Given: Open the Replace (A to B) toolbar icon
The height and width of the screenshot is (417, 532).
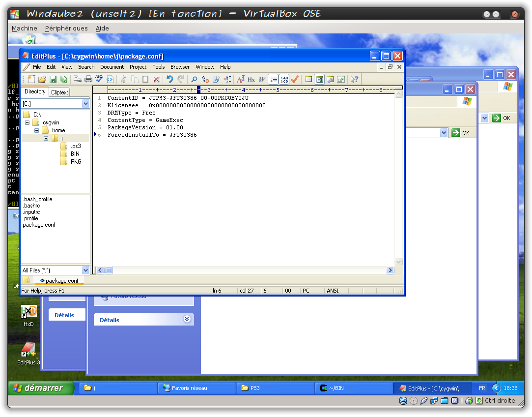Looking at the screenshot, I should tap(205, 80).
